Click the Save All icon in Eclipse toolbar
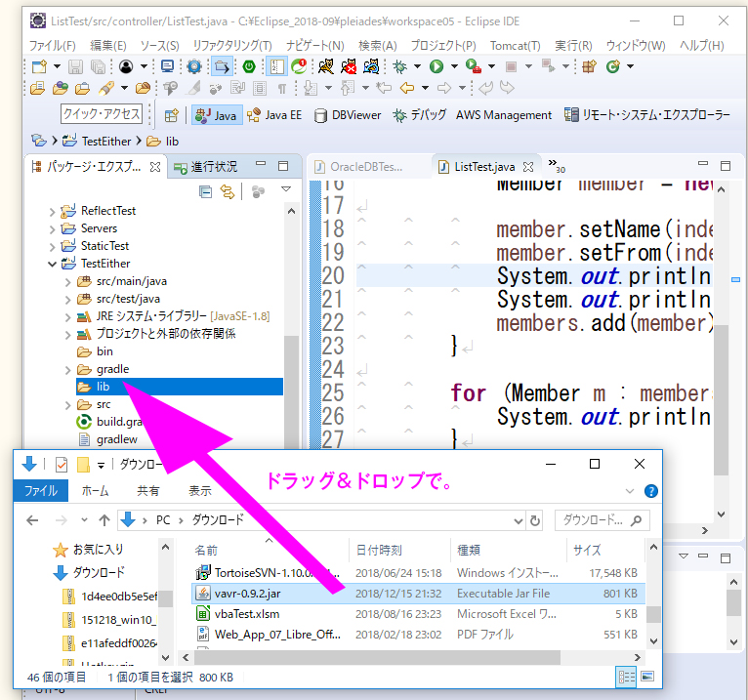The height and width of the screenshot is (700, 748). click(99, 66)
